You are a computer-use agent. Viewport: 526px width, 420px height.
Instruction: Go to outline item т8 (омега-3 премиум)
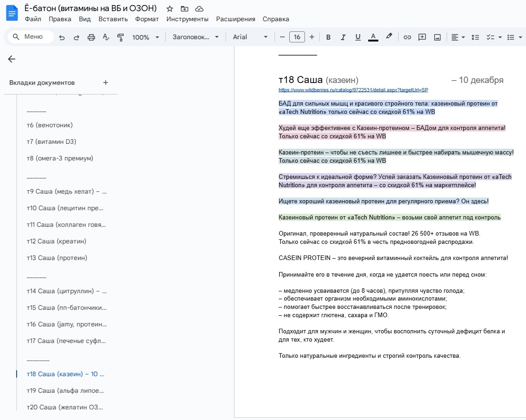(60, 158)
